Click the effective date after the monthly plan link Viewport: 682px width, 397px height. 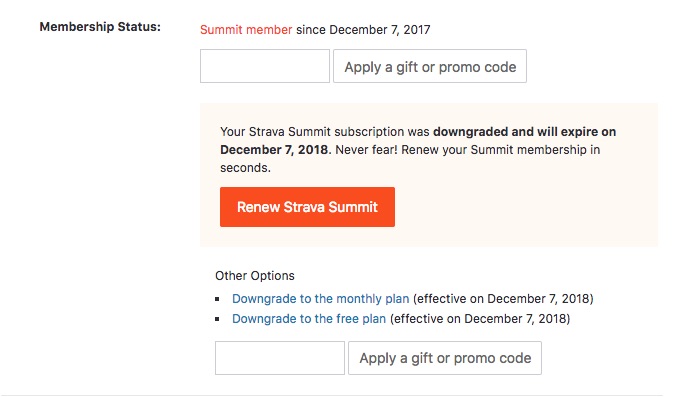tap(503, 299)
